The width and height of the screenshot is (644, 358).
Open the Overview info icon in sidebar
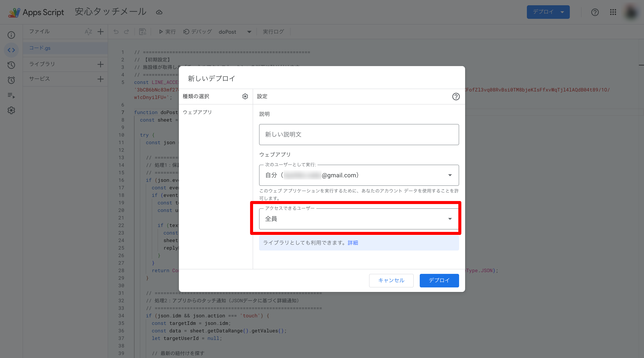click(x=11, y=35)
